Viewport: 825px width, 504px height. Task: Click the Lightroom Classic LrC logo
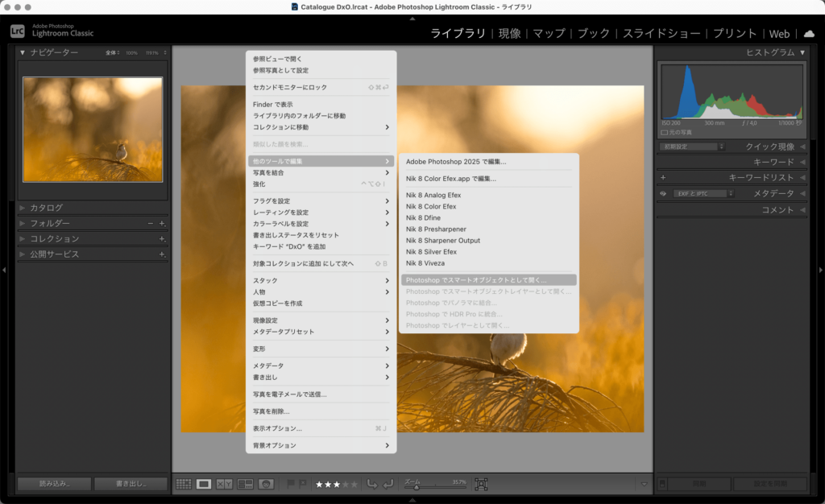(x=18, y=31)
